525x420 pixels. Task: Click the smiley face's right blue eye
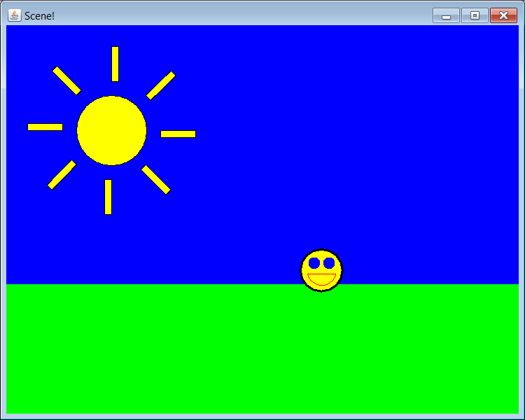[329, 263]
